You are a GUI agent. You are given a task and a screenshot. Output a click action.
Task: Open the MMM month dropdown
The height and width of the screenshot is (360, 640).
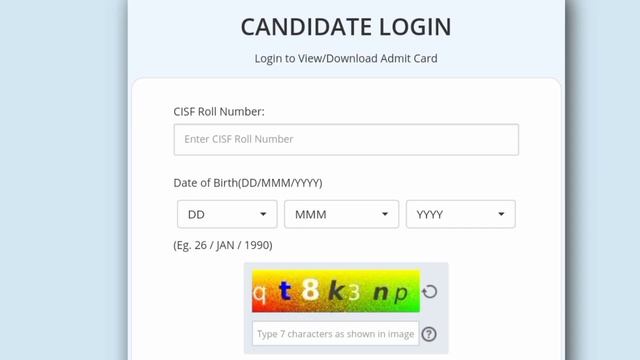[342, 214]
